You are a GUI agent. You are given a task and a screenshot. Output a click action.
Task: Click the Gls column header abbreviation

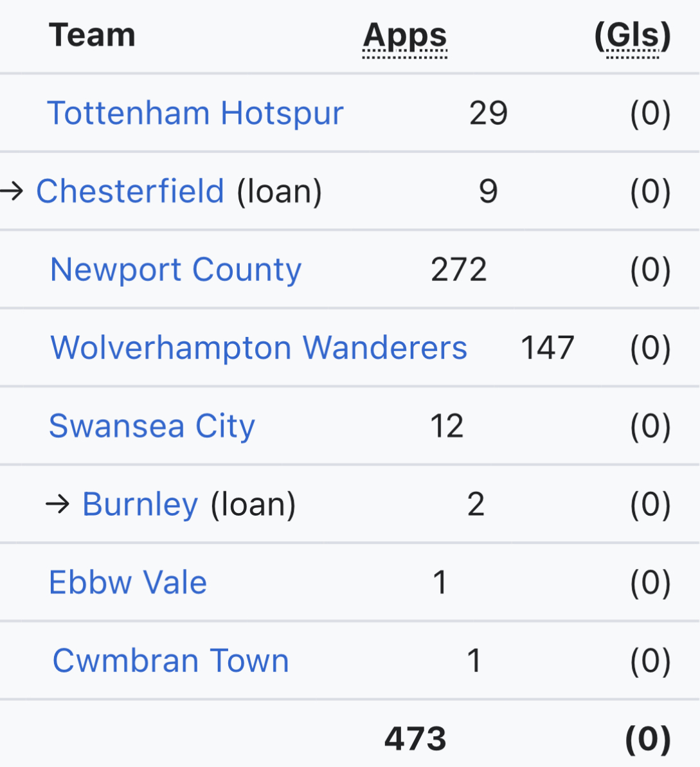633,36
